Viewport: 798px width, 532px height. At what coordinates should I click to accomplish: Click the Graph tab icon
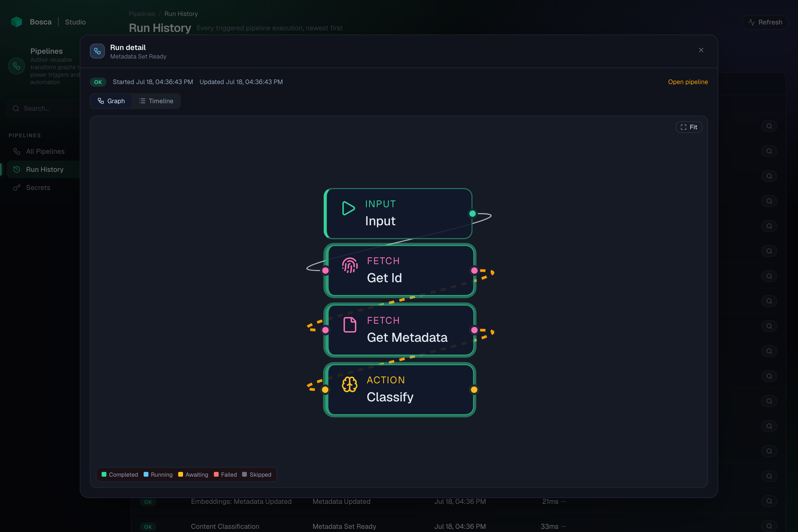[x=101, y=101]
